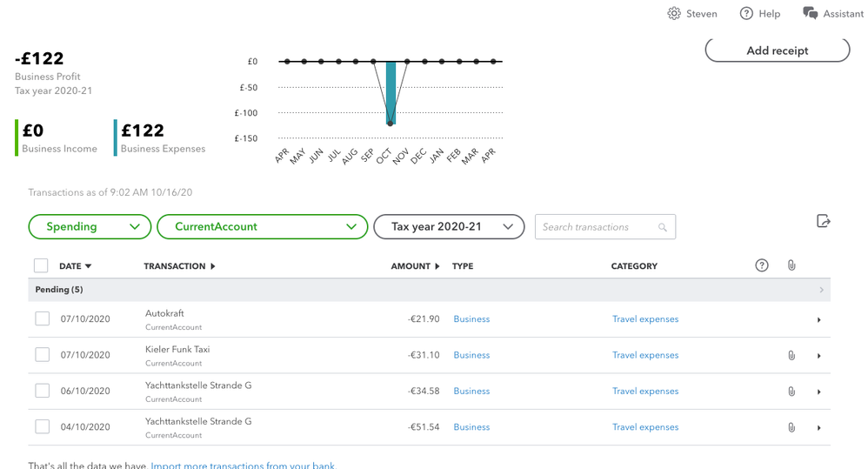
Task: Check the Autokraft transaction checkbox
Action: [x=43, y=319]
